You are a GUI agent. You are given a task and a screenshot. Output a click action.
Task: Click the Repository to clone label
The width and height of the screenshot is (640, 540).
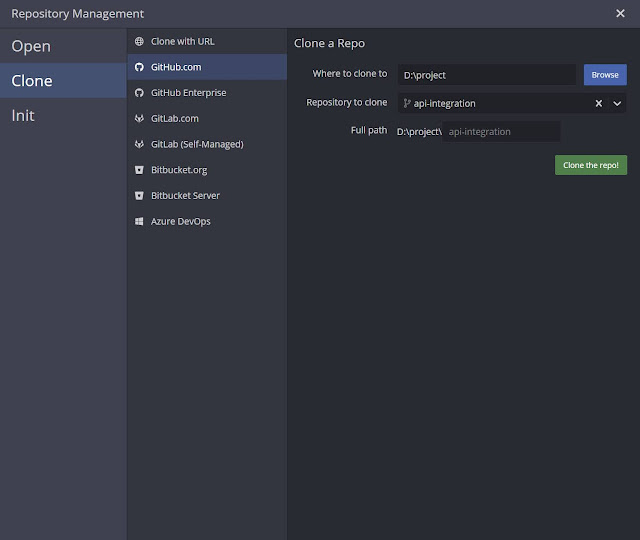347,102
